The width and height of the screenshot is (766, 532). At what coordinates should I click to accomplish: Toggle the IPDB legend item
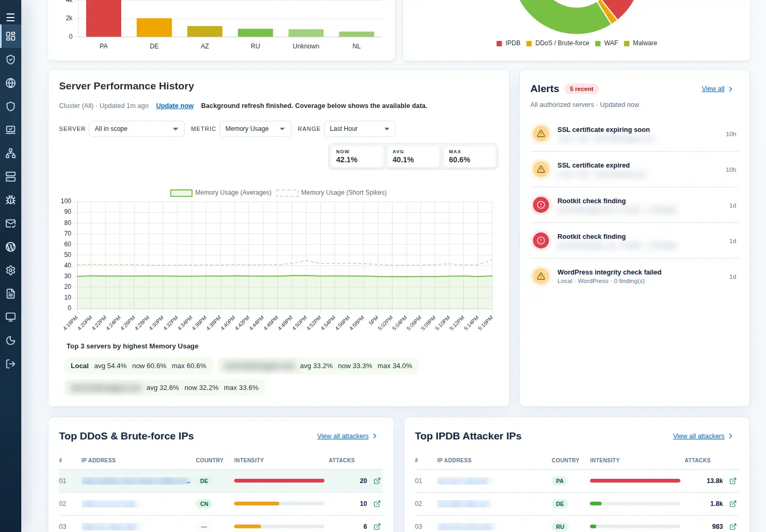pyautogui.click(x=509, y=43)
